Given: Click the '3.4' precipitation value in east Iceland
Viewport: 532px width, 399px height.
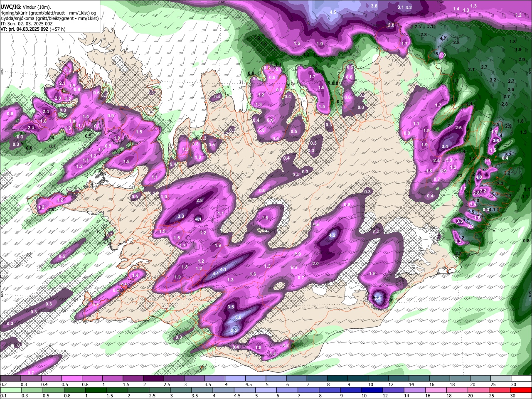Looking at the screenshot, I should [444, 146].
